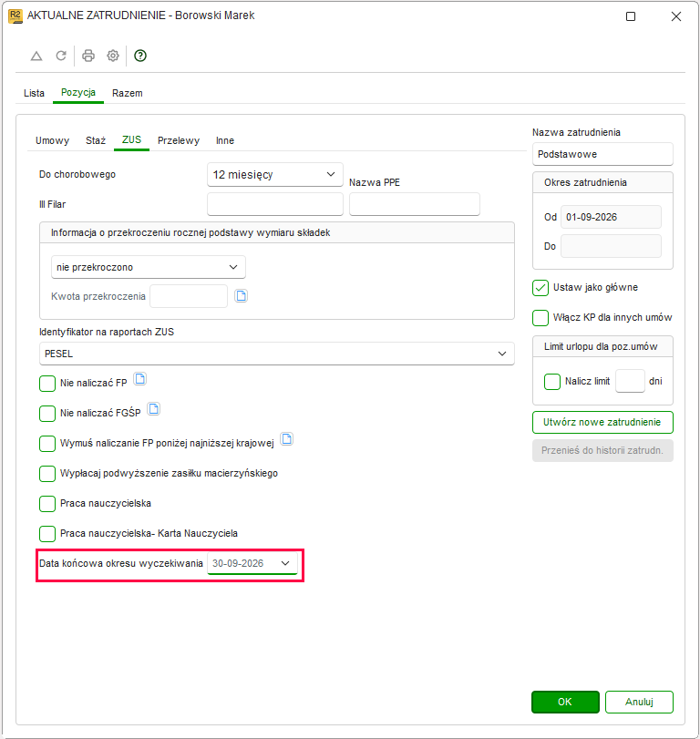Click the Nazwa PPE input field
This screenshot has height=739, width=700.
point(415,204)
